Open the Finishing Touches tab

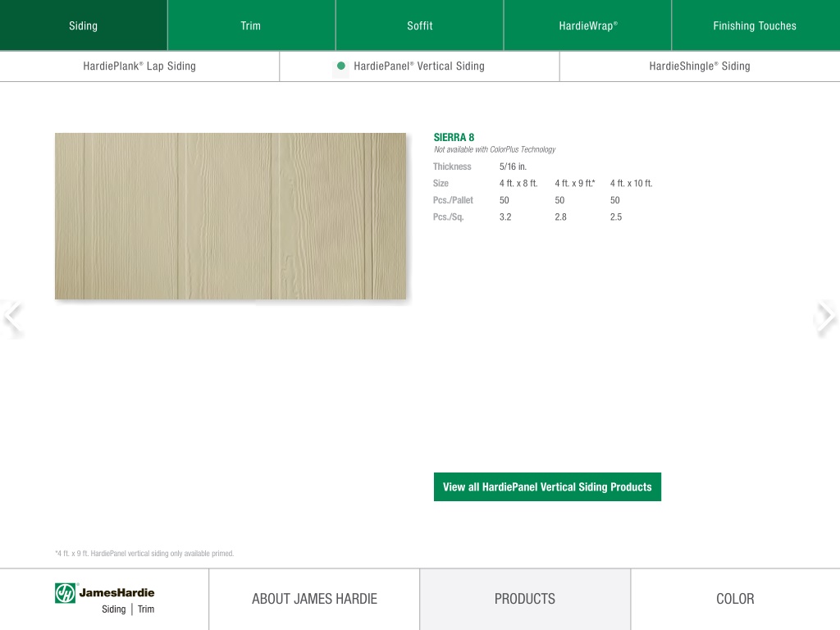(756, 25)
